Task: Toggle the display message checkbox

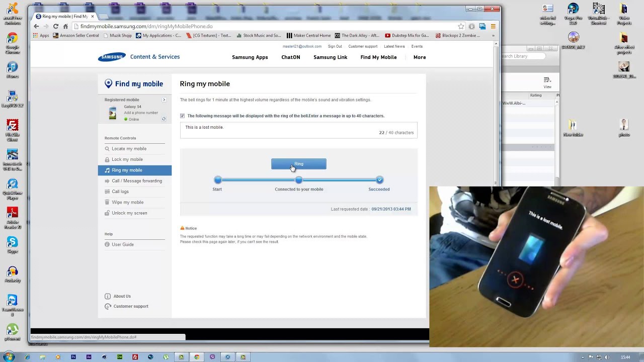Action: [x=182, y=116]
